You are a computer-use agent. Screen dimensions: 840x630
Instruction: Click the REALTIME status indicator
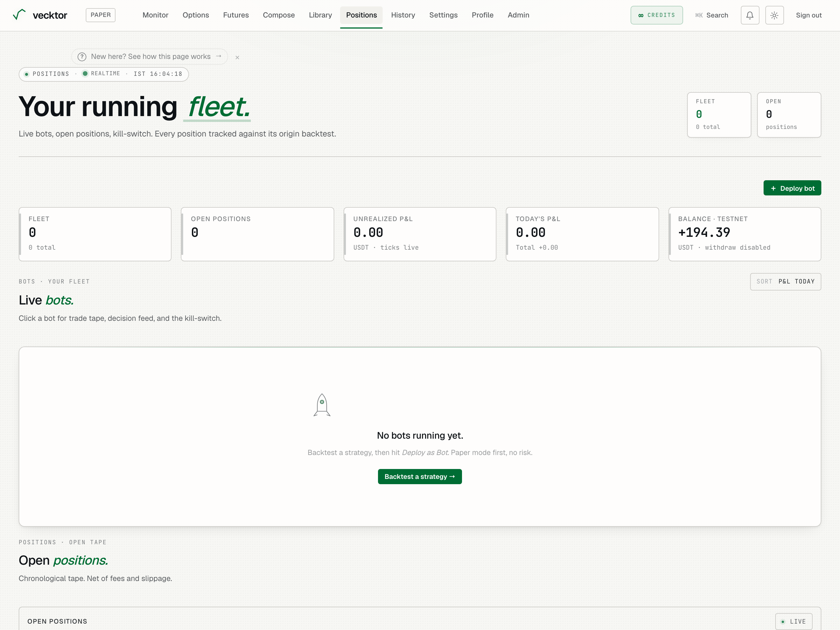pyautogui.click(x=101, y=73)
